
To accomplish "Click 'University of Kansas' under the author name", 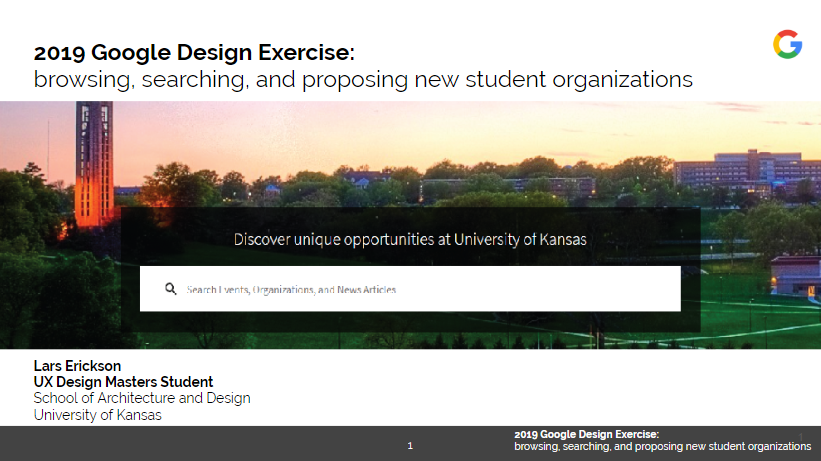I will pyautogui.click(x=97, y=415).
